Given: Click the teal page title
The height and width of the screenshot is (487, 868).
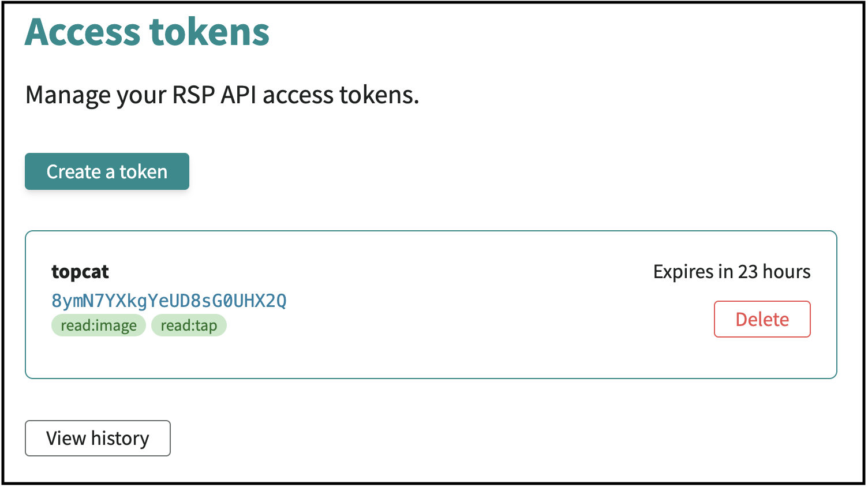Looking at the screenshot, I should tap(147, 32).
